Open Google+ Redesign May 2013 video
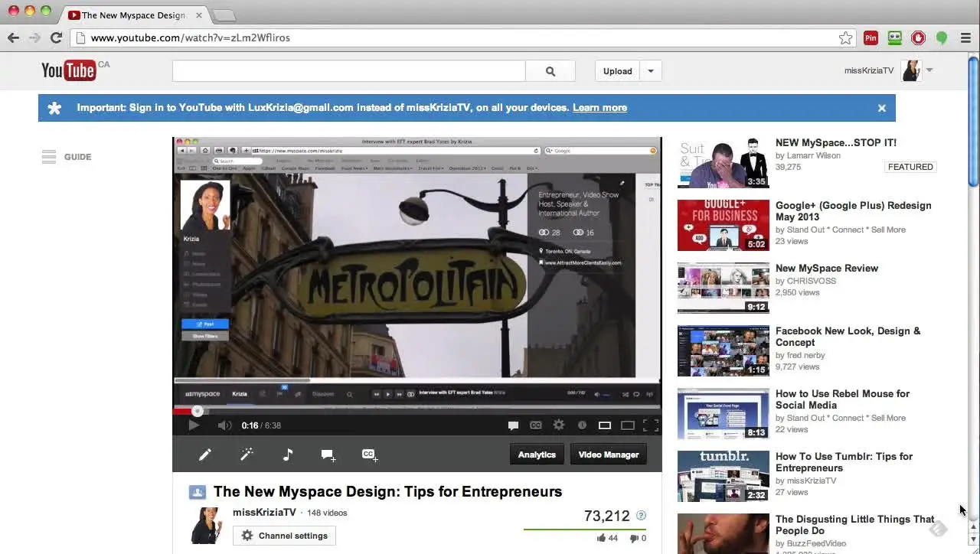This screenshot has width=980, height=554. coord(854,211)
